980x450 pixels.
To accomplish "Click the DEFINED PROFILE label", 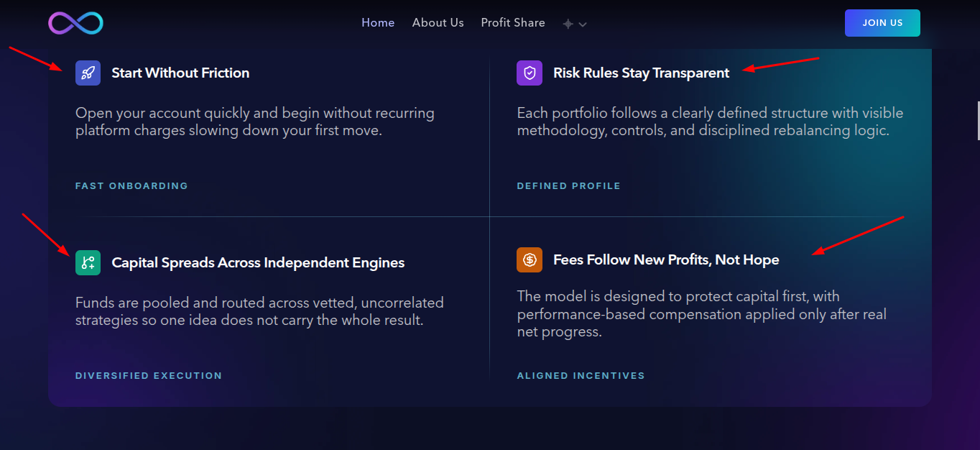I will pyautogui.click(x=568, y=186).
